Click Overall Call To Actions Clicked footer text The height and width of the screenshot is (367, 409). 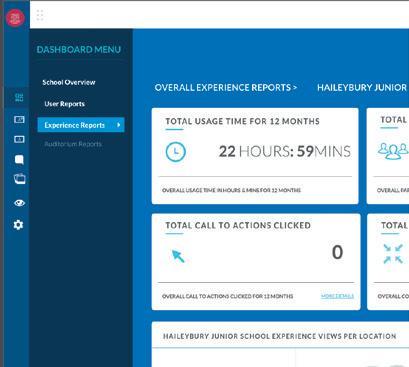pos(228,296)
